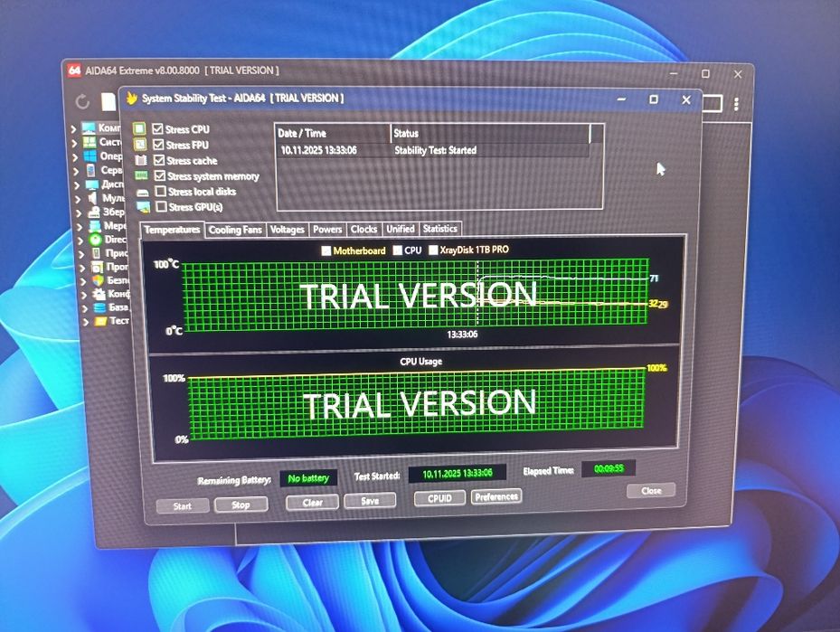
Task: Expand the Комп tree node chevron
Action: (x=74, y=129)
